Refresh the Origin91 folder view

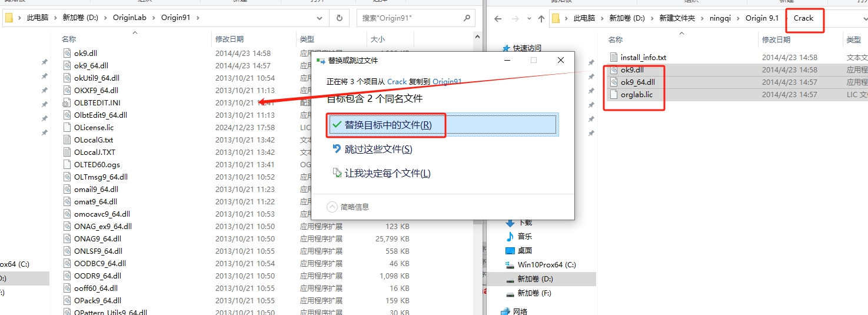(340, 18)
